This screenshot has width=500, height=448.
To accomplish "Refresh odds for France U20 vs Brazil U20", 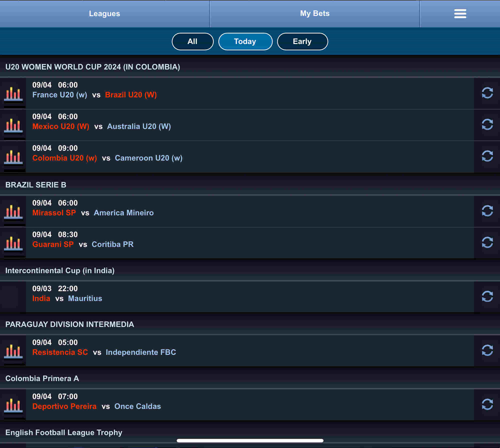I will point(487,93).
